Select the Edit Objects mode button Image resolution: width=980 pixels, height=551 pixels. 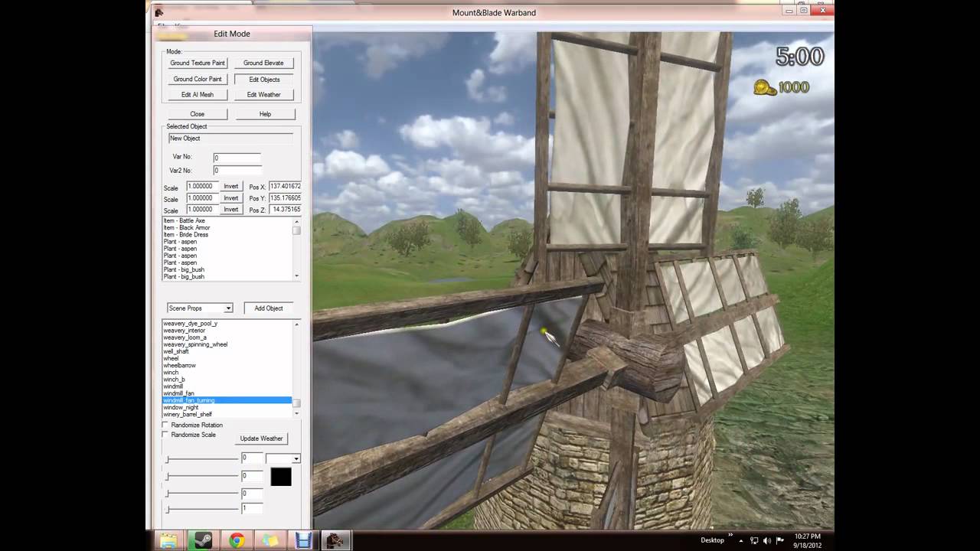(264, 79)
